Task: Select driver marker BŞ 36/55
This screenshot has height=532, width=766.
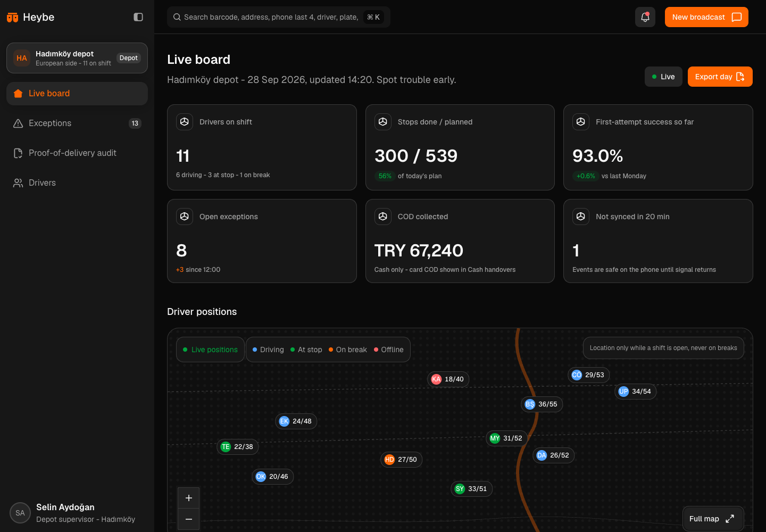Action: pos(542,404)
